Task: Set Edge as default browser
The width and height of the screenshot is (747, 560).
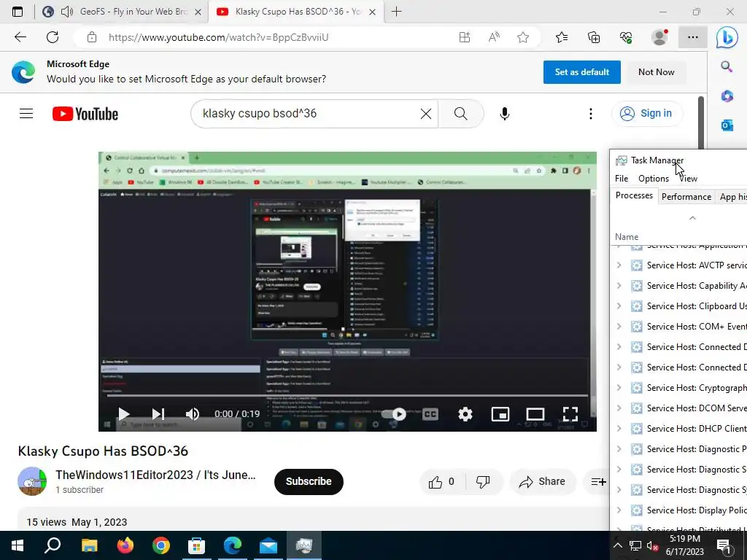Action: pos(581,72)
